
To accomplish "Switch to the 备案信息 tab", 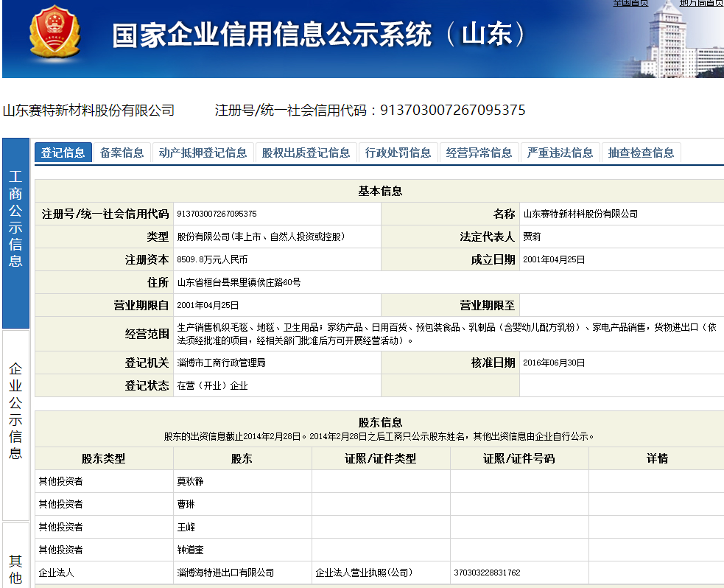I will [122, 153].
